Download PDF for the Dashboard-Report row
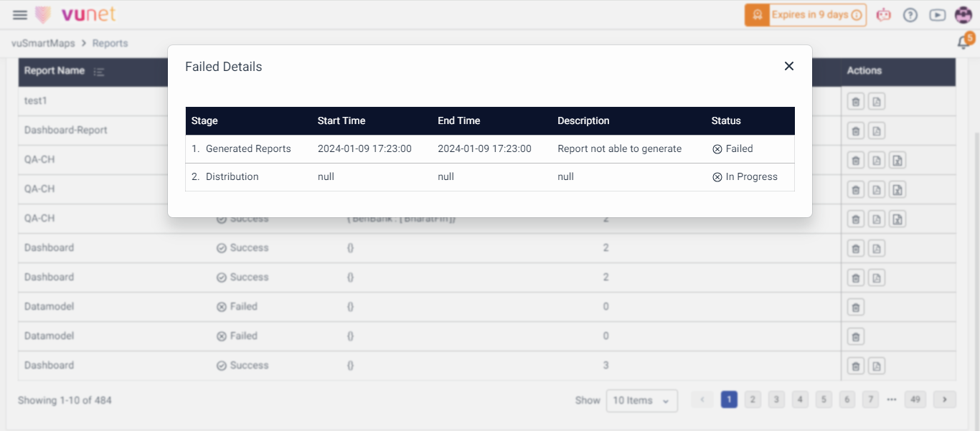This screenshot has height=431, width=980. (876, 131)
